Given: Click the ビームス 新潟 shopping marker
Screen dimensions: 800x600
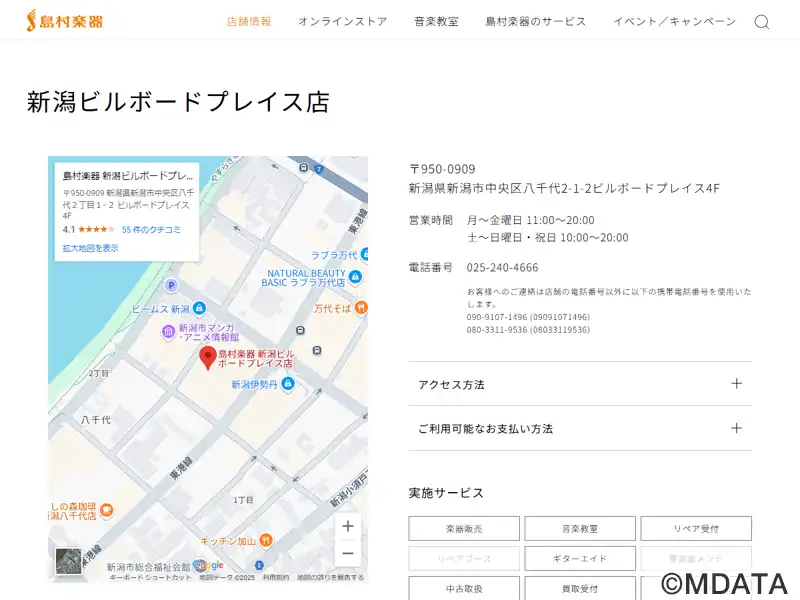Looking at the screenshot, I should tap(199, 308).
